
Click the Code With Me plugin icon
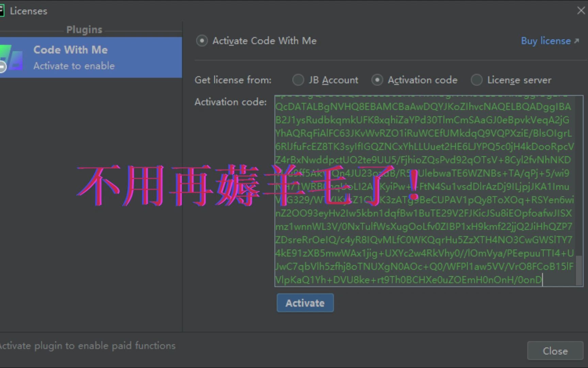click(x=12, y=58)
